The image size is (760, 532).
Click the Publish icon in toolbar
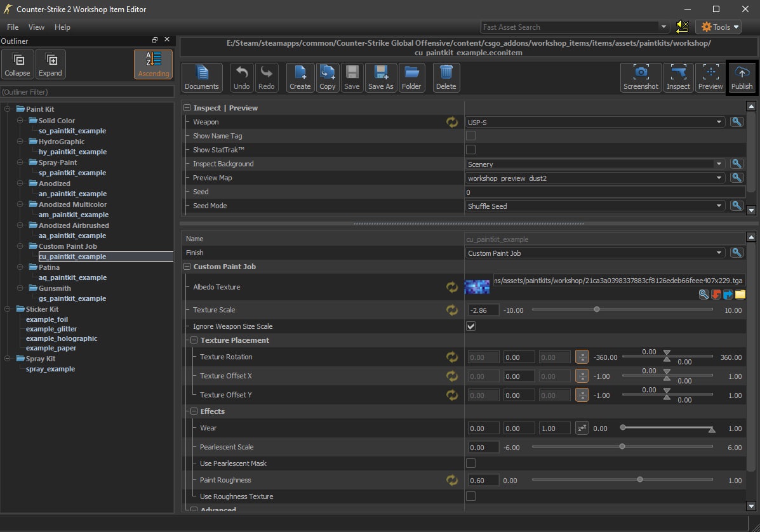coord(741,78)
